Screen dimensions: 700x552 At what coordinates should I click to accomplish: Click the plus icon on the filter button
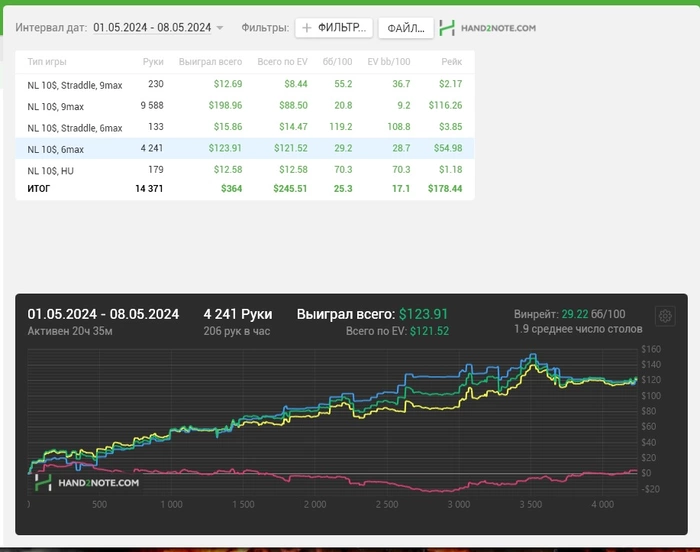[307, 28]
